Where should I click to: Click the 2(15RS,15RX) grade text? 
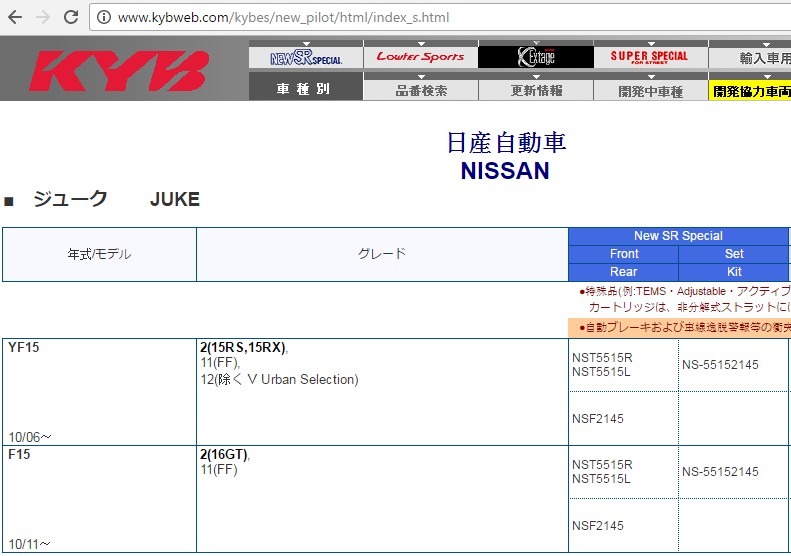(244, 348)
